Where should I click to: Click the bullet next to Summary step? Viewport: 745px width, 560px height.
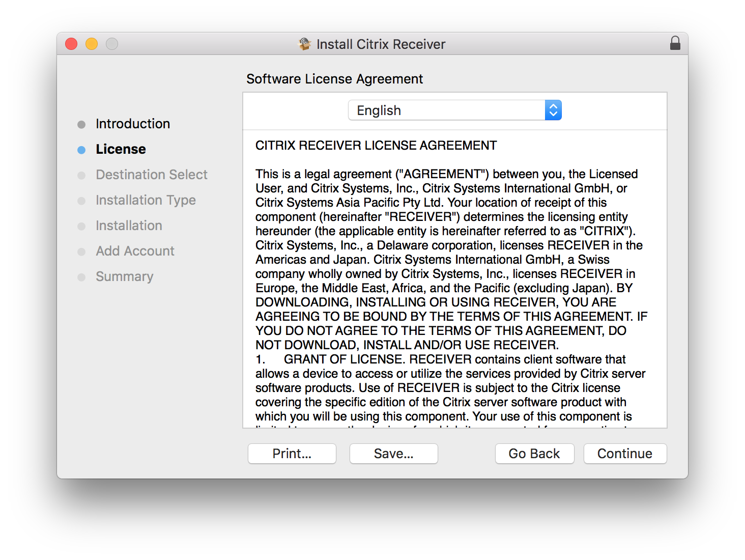82,277
